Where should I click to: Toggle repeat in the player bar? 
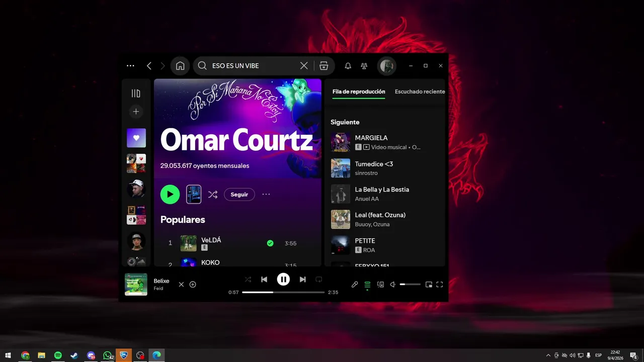[x=318, y=280]
